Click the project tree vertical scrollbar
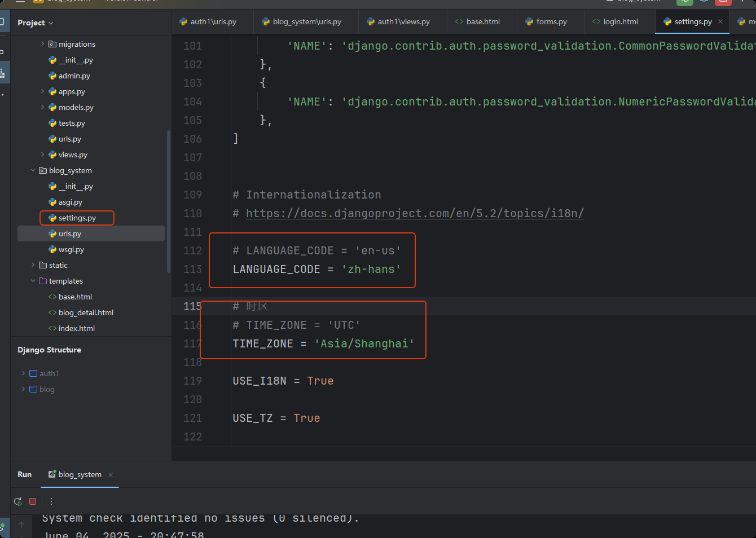 click(x=168, y=201)
